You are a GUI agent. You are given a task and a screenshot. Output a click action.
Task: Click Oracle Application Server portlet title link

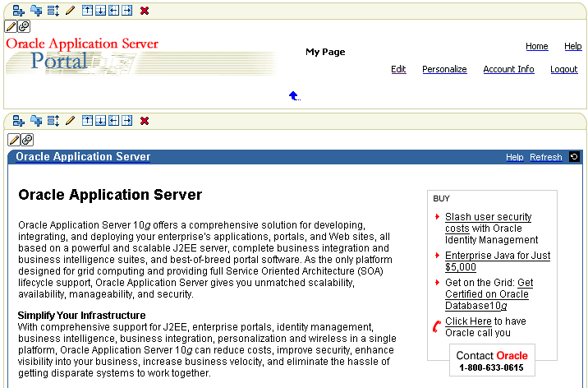83,157
